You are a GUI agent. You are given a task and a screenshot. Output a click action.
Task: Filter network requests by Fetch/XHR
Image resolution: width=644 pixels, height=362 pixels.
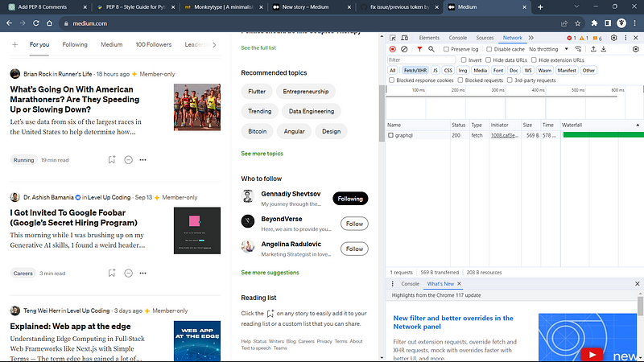pos(415,70)
